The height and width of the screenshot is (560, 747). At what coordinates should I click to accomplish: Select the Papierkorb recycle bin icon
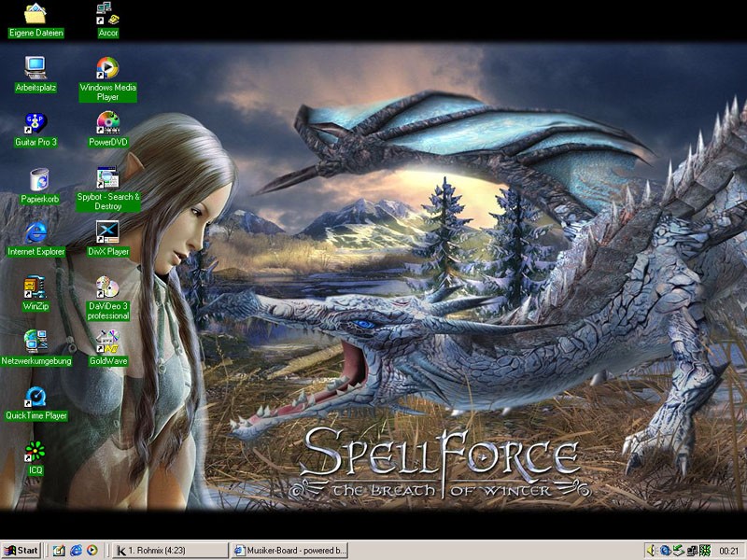pos(35,178)
